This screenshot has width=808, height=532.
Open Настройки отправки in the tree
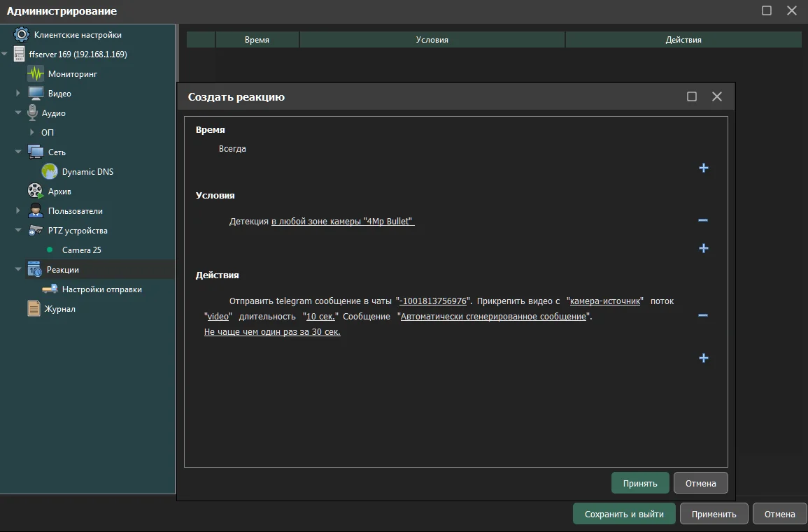point(102,289)
